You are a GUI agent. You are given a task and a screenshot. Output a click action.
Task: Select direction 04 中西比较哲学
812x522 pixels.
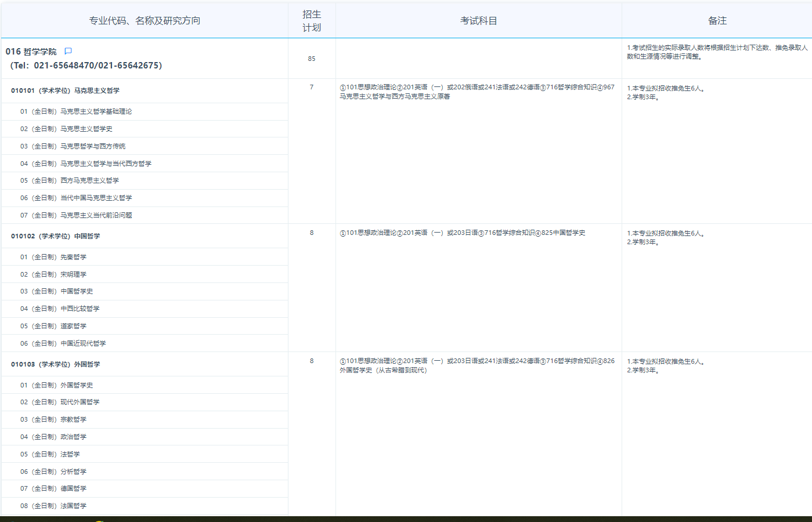60,309
